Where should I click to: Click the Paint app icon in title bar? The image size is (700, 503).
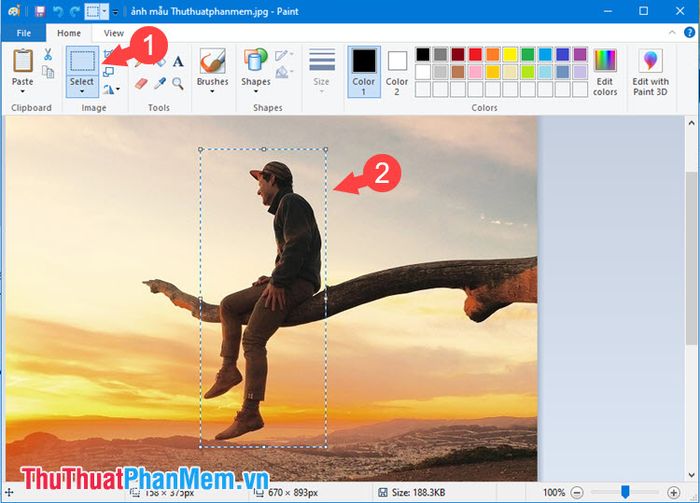[14, 11]
